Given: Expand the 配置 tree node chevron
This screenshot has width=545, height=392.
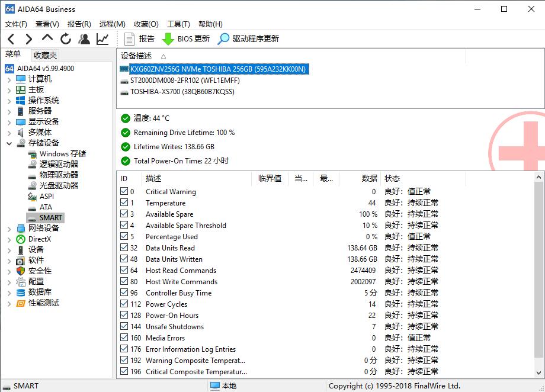Looking at the screenshot, I should (9, 282).
